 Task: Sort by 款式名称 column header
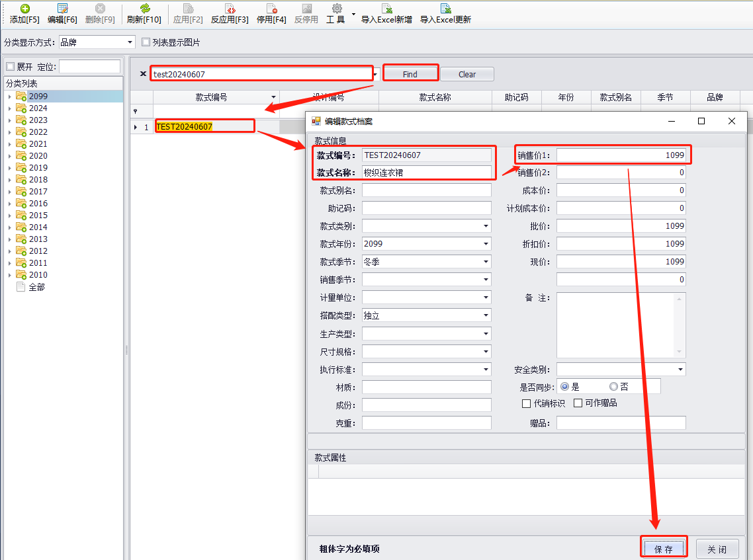click(435, 97)
